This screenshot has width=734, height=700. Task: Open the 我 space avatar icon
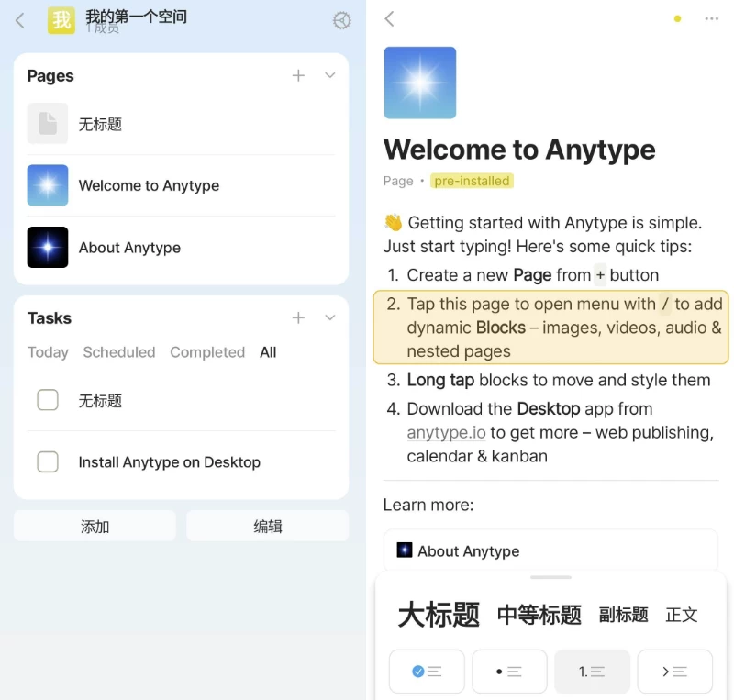[x=61, y=19]
